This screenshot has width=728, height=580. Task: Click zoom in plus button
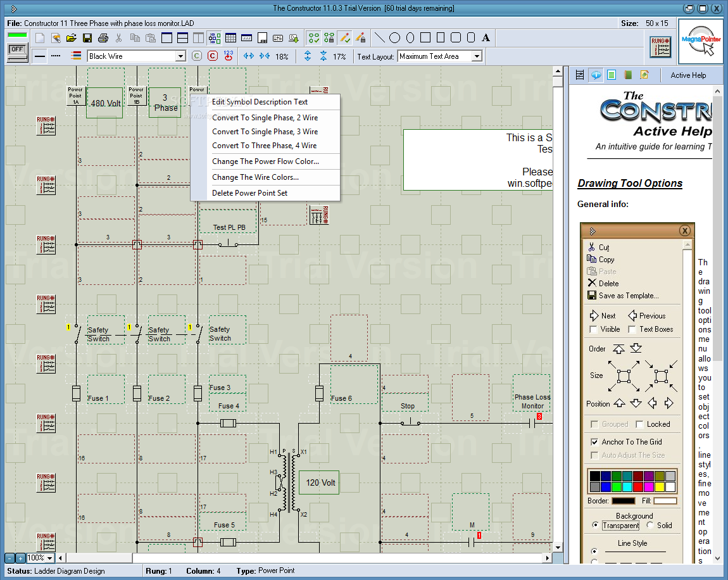pyautogui.click(x=20, y=558)
